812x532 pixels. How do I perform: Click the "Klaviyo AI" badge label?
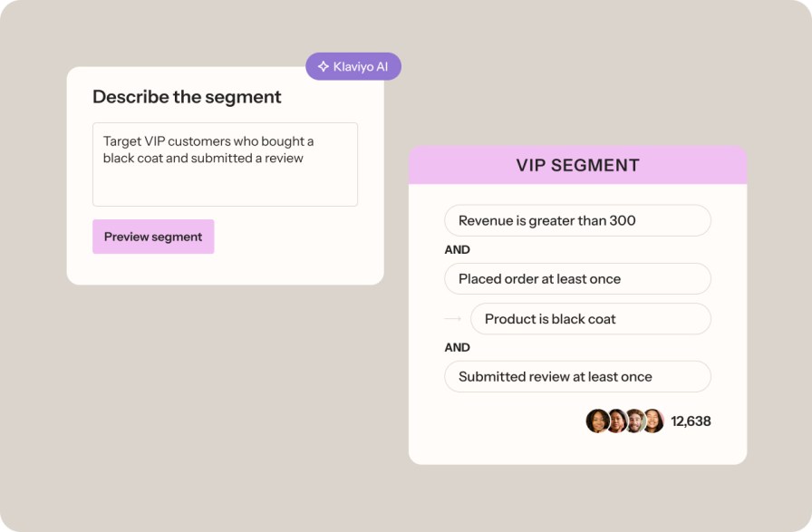point(362,66)
